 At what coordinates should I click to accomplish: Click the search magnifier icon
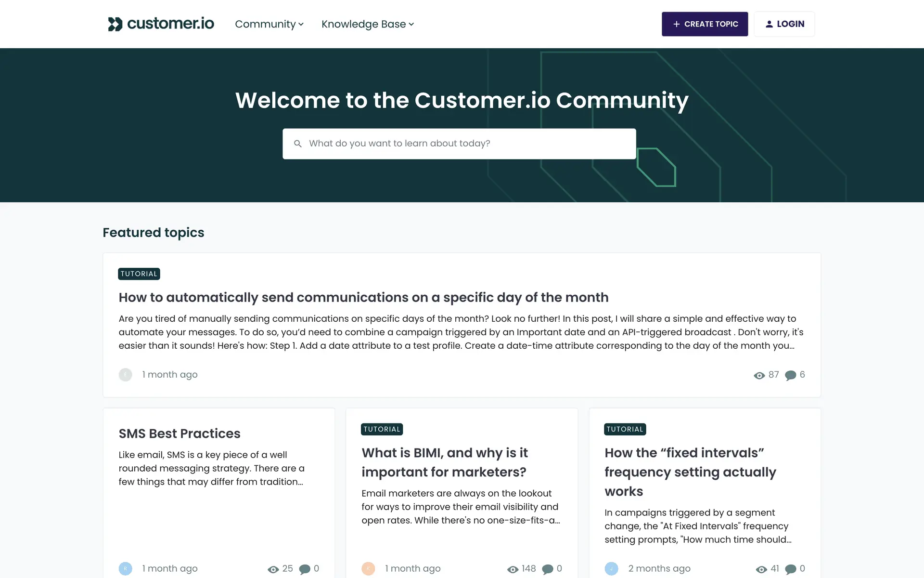(298, 144)
